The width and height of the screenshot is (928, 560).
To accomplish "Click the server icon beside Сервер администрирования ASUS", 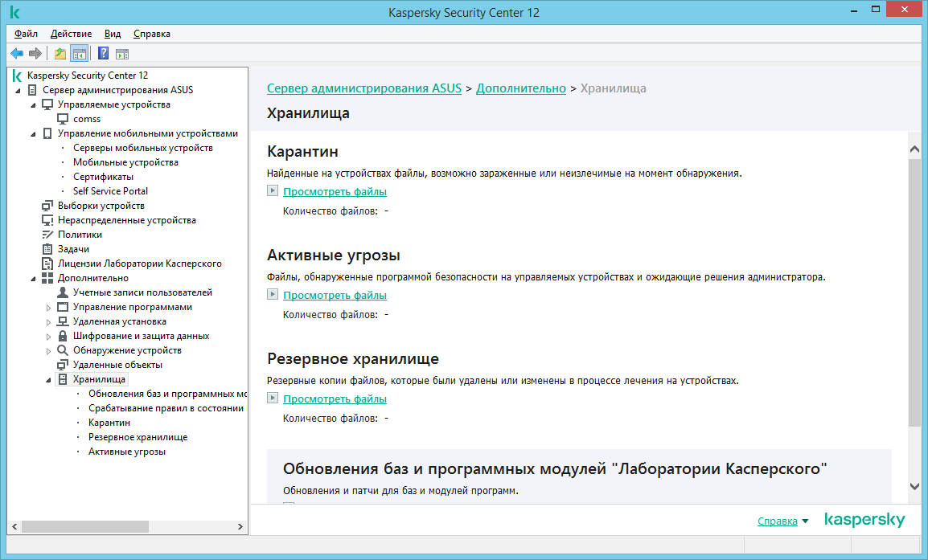I will point(32,90).
